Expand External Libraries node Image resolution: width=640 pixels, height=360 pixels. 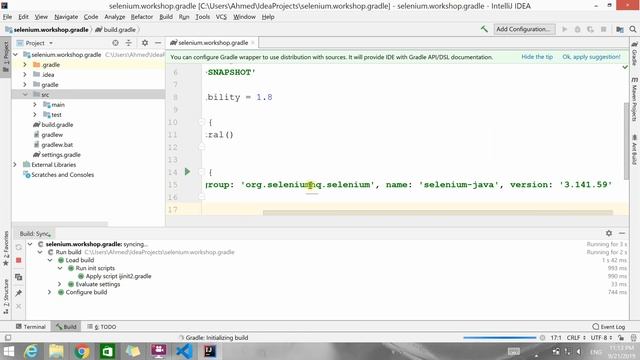coord(15,165)
